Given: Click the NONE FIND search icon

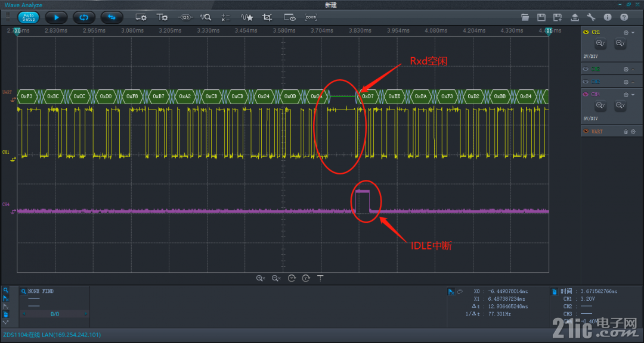Looking at the screenshot, I should 24,291.
